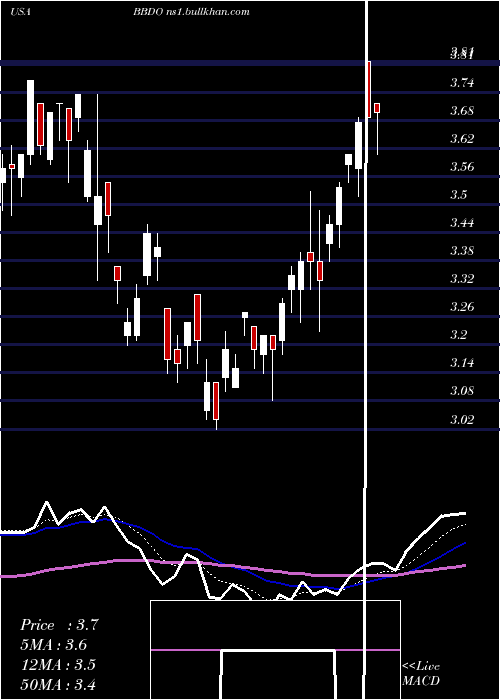The width and height of the screenshot is (500, 700).
Task: Click the '5MA : 3.6' readout
Action: pyautogui.click(x=54, y=645)
